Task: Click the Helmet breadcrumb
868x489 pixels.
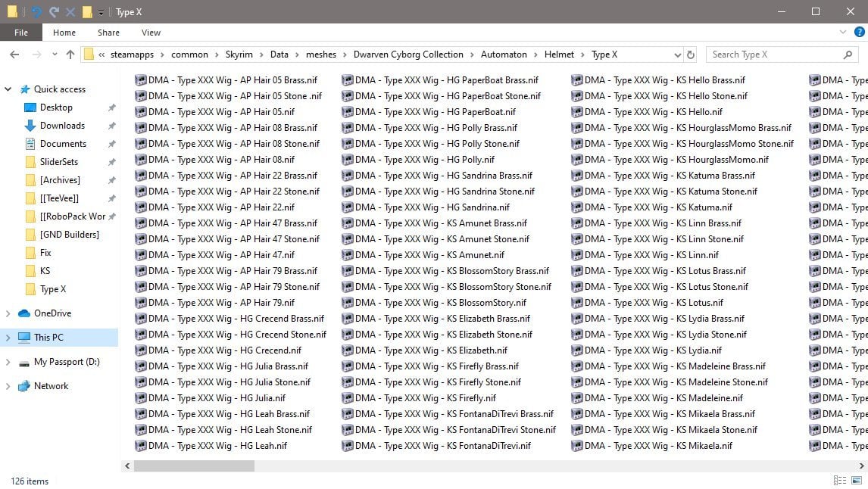Action: 559,55
